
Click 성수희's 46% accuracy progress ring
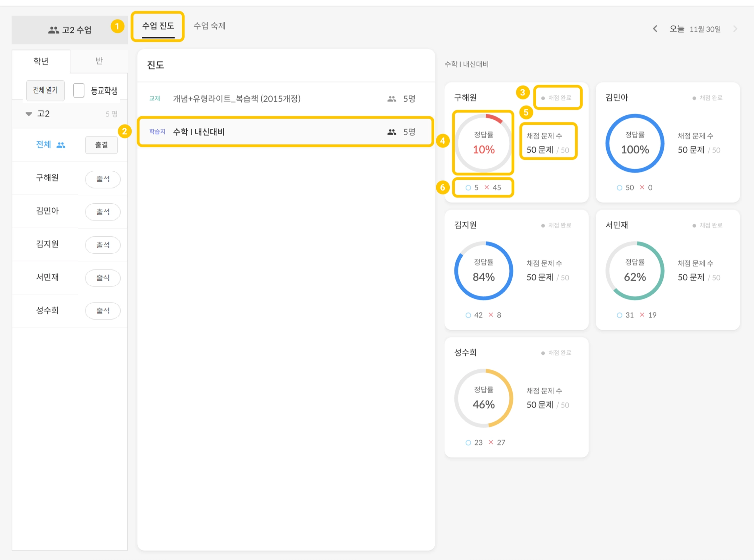click(483, 398)
